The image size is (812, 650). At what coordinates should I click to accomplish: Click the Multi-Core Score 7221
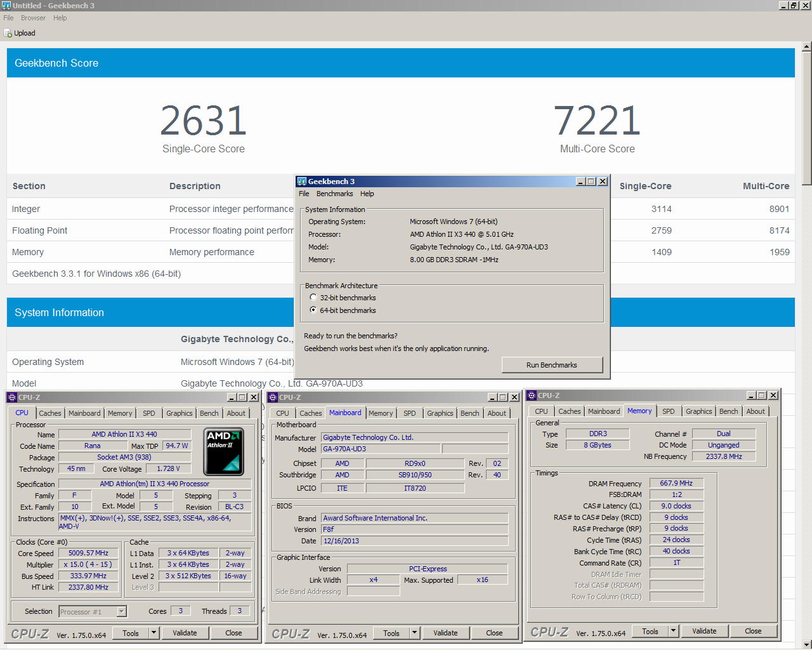(x=597, y=121)
